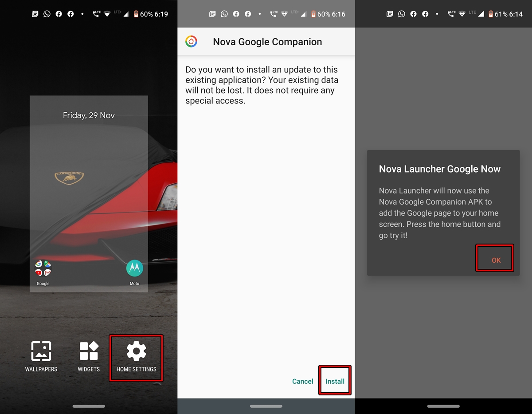Tap LTE call icon on the 6:16 screen
Screen dimensions: 532x414
click(x=274, y=14)
